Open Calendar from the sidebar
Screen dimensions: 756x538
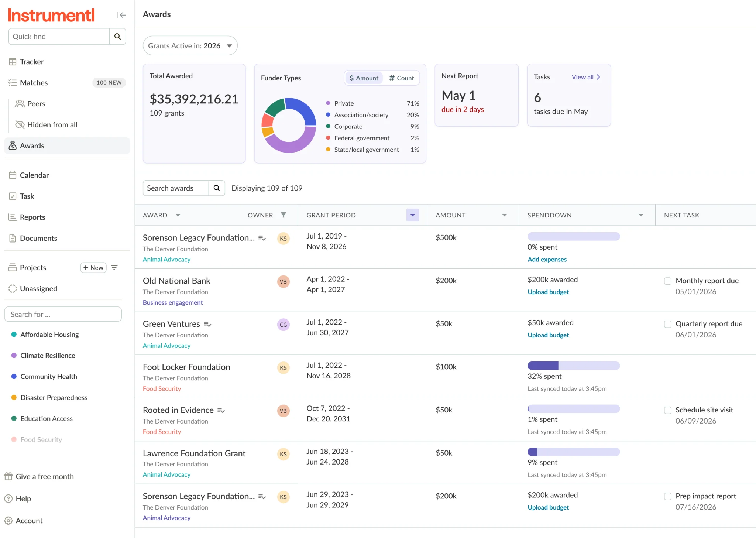pyautogui.click(x=34, y=175)
